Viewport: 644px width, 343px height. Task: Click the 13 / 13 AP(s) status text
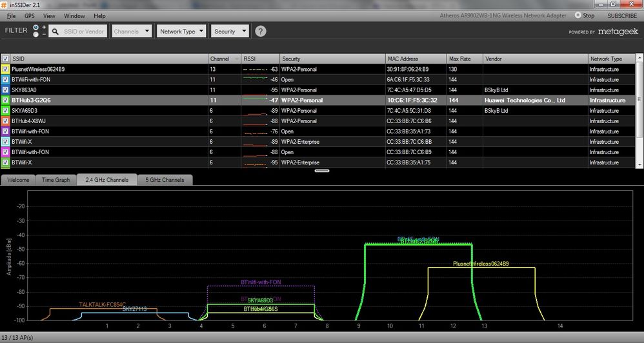coord(17,338)
